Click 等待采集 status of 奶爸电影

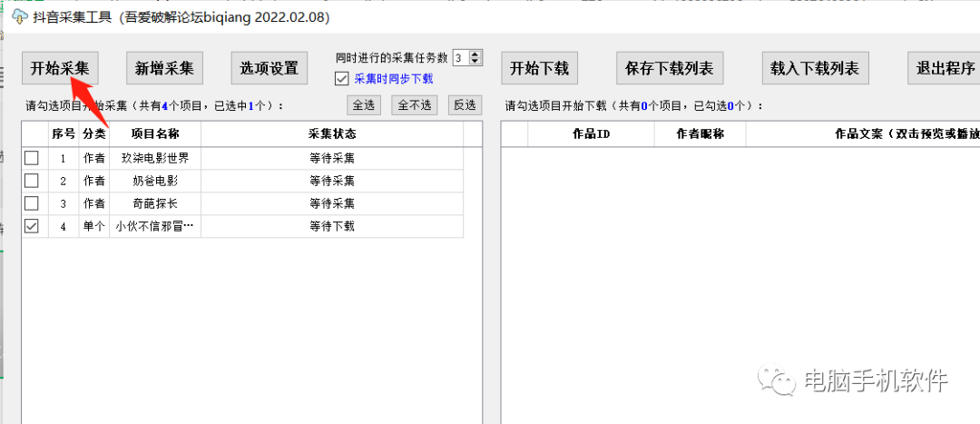point(332,182)
